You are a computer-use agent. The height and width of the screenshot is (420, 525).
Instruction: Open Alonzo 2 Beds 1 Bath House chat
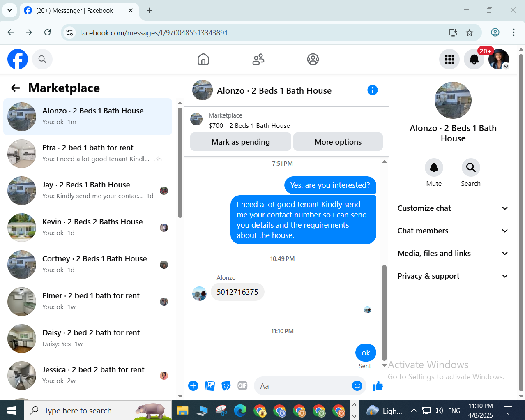point(87,117)
